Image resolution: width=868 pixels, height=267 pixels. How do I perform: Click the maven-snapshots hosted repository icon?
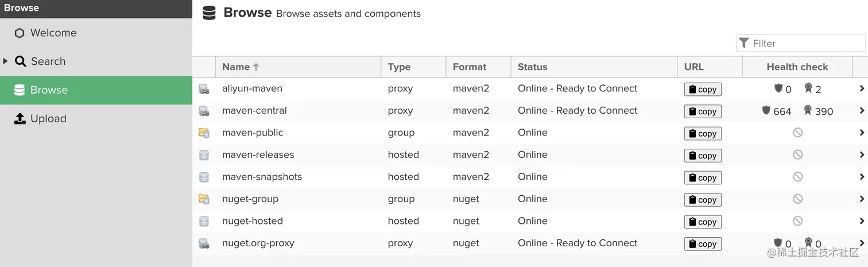(x=204, y=177)
